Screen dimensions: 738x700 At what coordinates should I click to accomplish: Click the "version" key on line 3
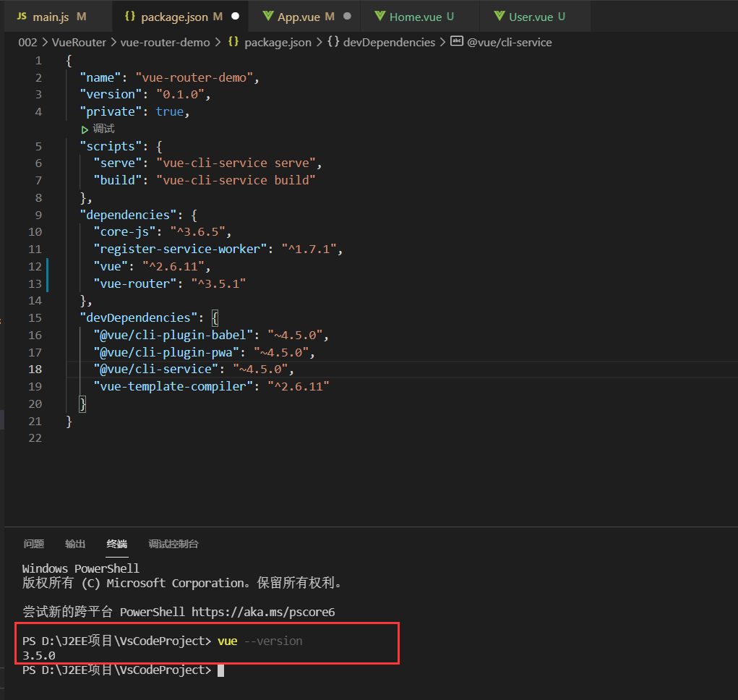111,95
